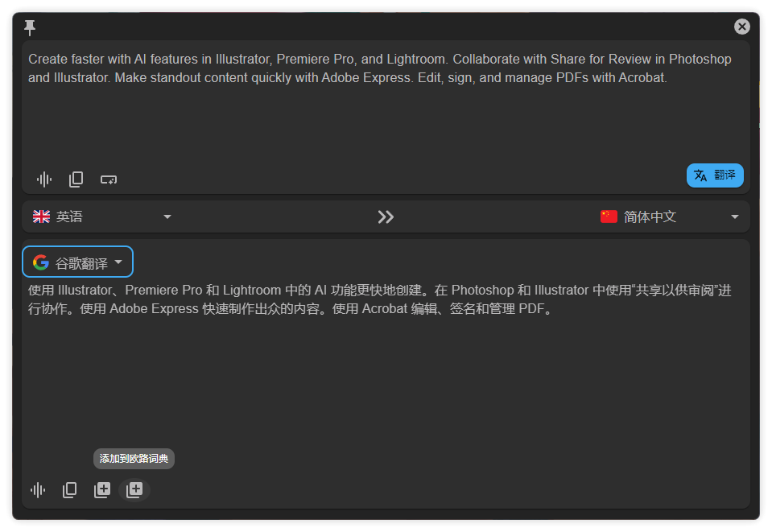This screenshot has height=532, width=772.
Task: Add the translation to 欧路词典
Action: pyautogui.click(x=134, y=489)
